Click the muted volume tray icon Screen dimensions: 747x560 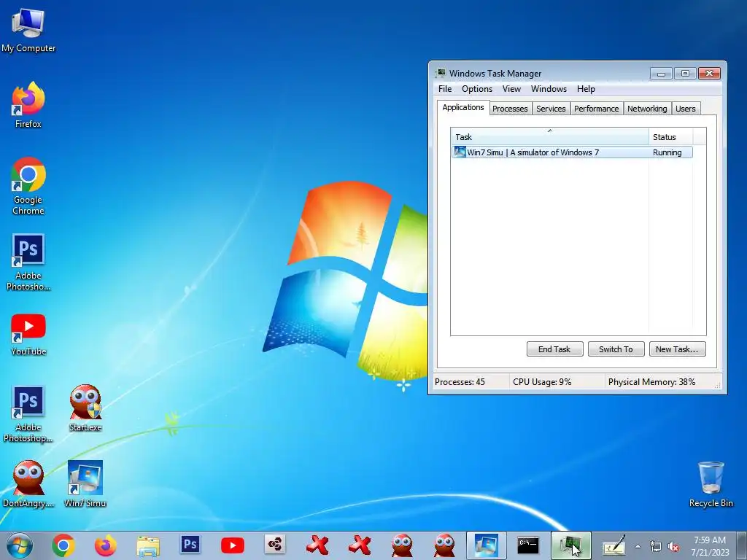(x=673, y=547)
